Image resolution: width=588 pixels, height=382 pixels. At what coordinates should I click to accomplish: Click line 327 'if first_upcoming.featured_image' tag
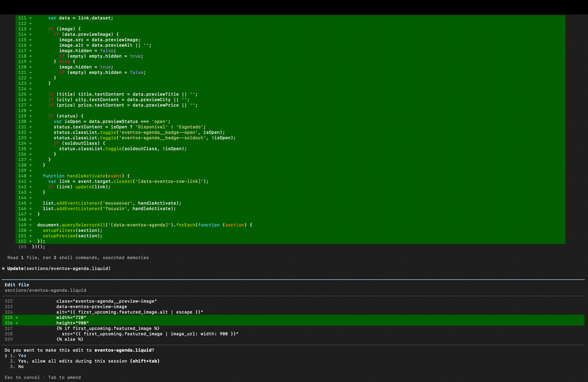108,328
